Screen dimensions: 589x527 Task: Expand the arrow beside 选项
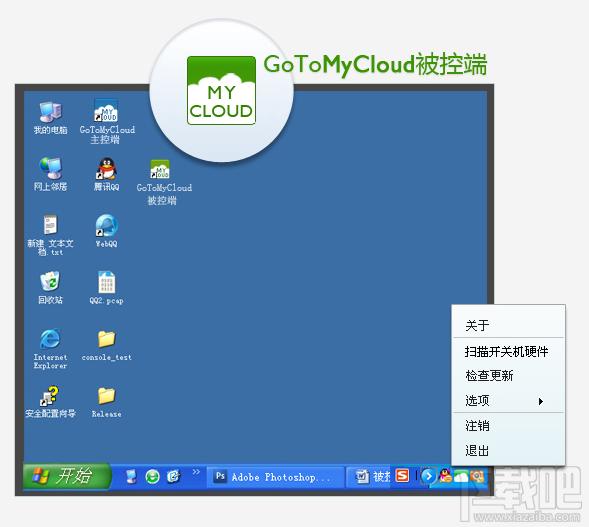tap(541, 401)
